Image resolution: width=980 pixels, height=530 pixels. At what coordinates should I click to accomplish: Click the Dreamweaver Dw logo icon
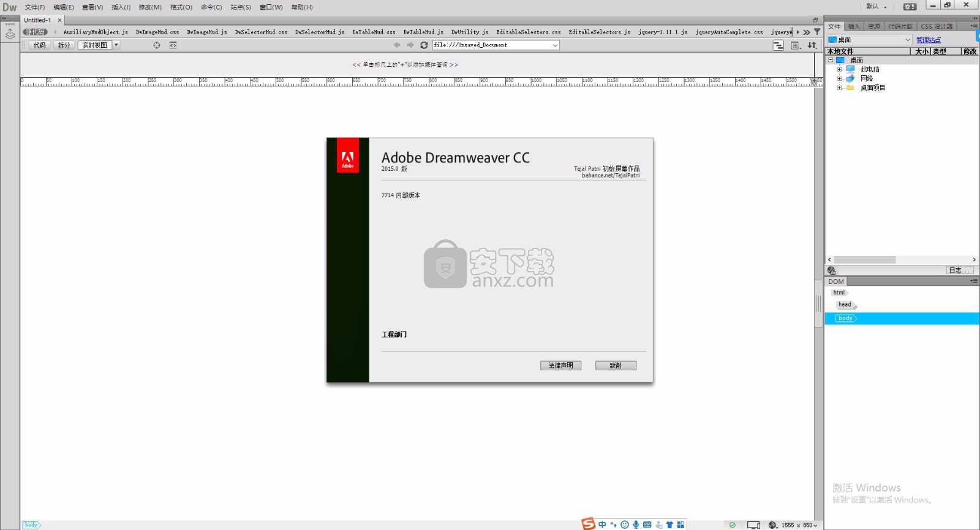click(9, 7)
